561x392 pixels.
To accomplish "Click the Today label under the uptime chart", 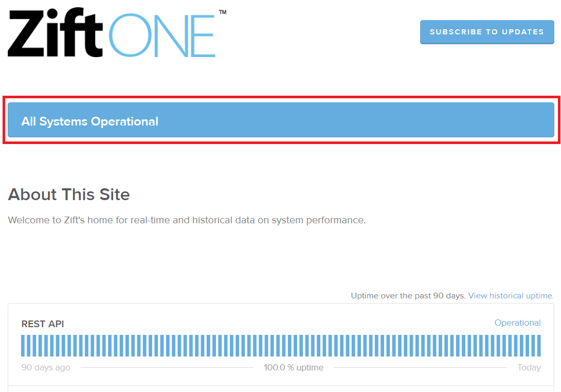I will pos(529,367).
